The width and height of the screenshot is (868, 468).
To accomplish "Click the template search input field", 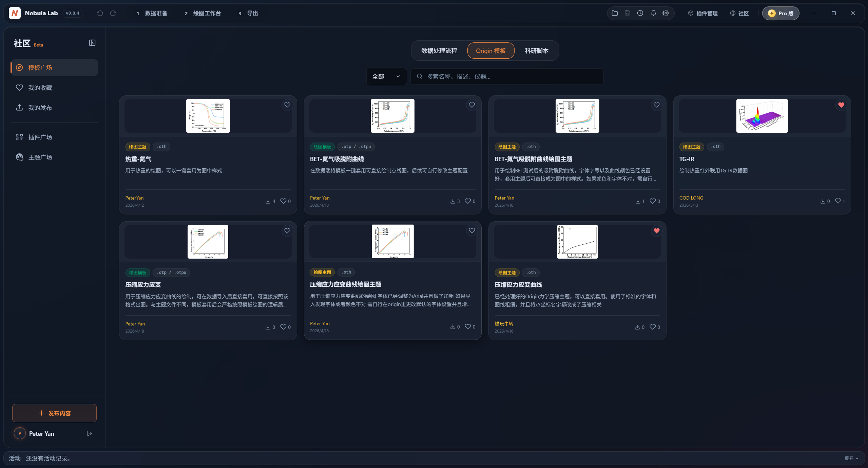I will click(x=507, y=76).
